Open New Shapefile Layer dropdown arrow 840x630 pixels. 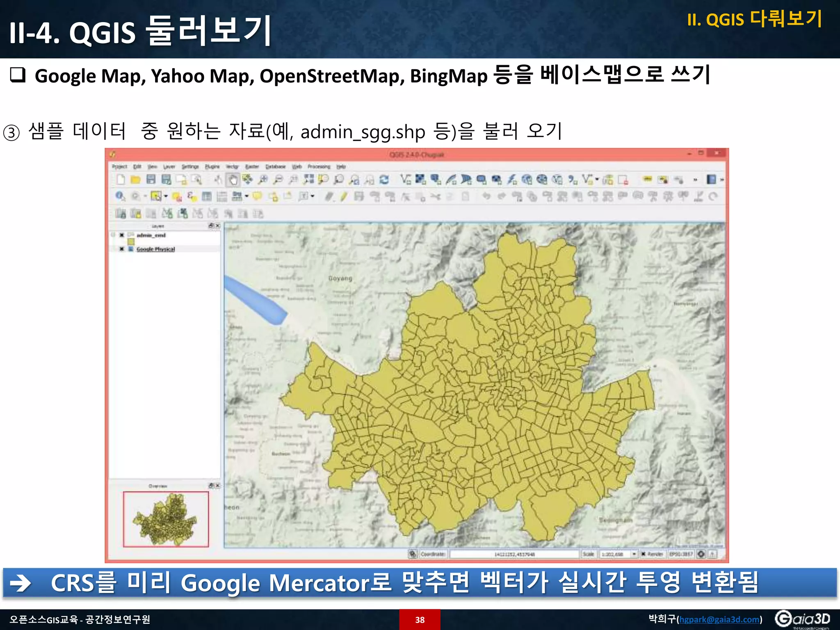597,179
